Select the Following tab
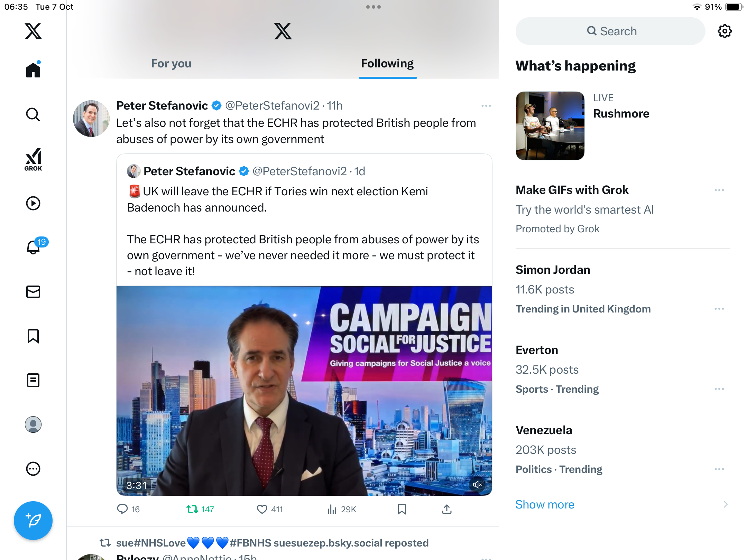The width and height of the screenshot is (747, 560). click(387, 64)
